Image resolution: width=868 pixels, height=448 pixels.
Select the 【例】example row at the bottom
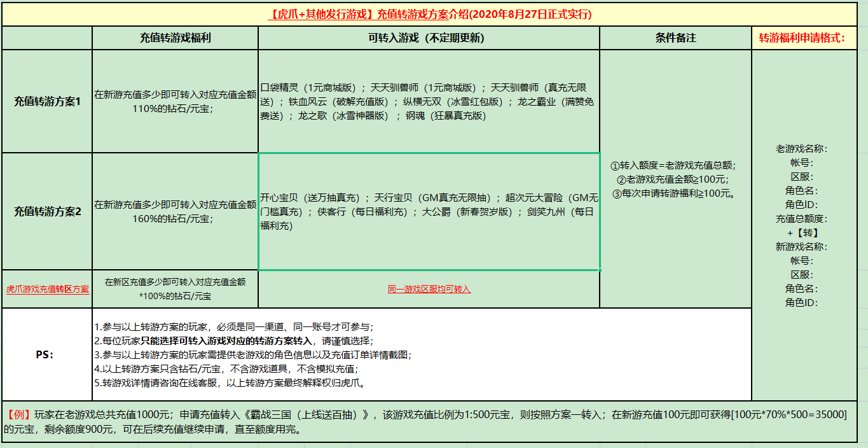(429, 421)
